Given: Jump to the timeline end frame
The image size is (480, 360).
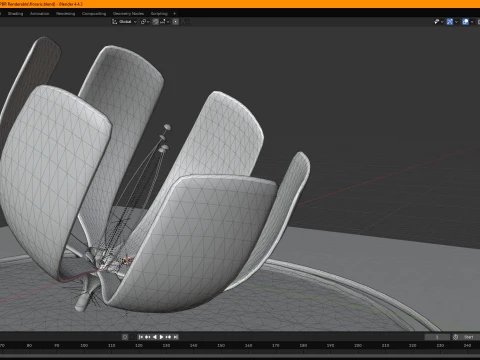Looking at the screenshot, I should tap(176, 337).
